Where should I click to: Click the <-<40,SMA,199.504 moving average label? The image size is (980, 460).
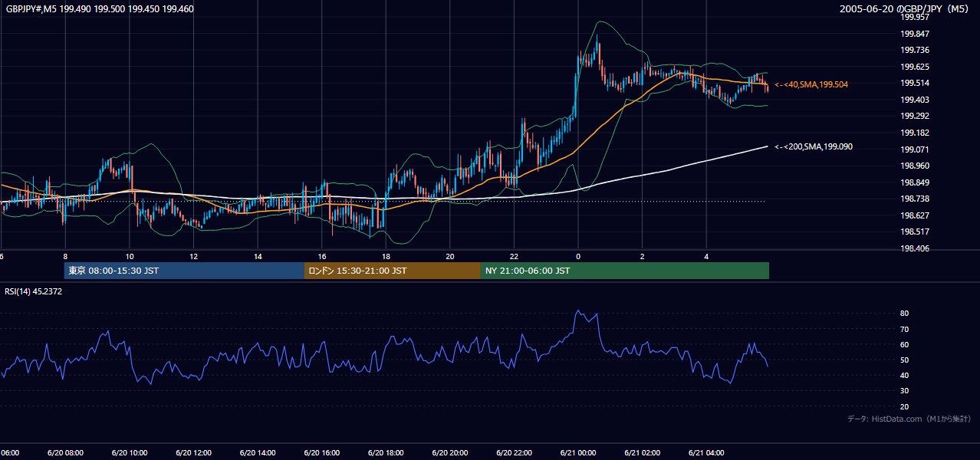pyautogui.click(x=811, y=84)
